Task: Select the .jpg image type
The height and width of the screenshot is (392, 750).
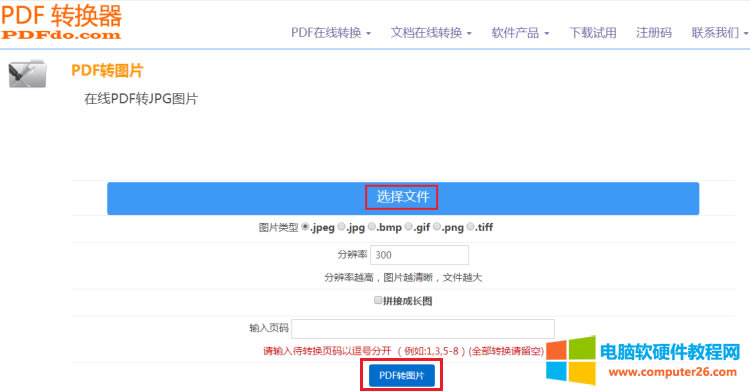Action: (x=342, y=227)
